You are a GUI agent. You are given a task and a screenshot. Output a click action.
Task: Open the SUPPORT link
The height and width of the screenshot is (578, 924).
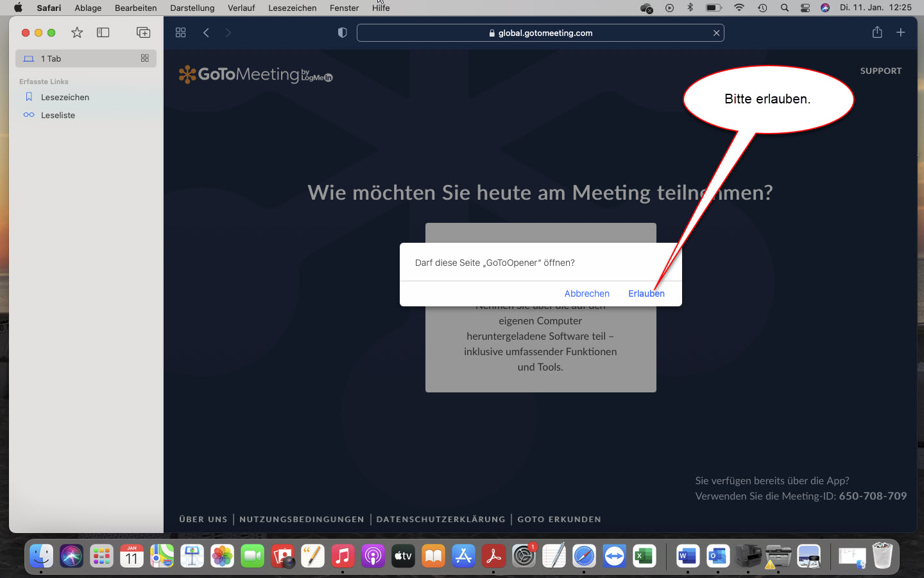coord(880,71)
